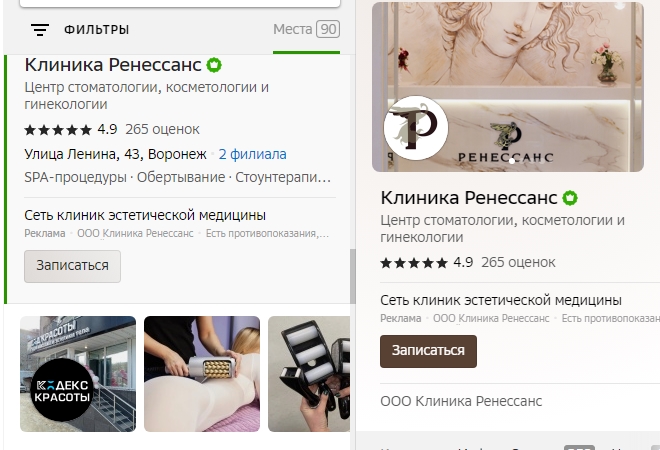The width and height of the screenshot is (660, 450).
Task: Open the Кодекс Красоты storefront thumbnail
Action: tap(78, 374)
